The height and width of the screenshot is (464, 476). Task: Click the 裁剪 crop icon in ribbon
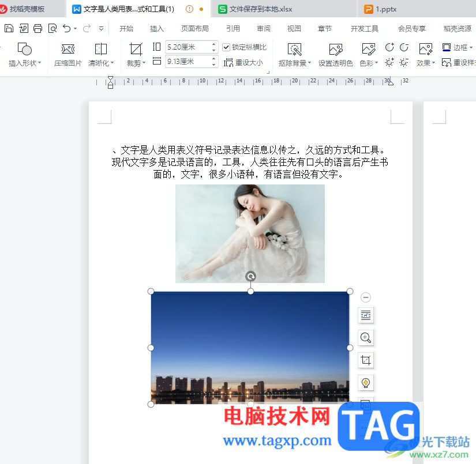coord(136,49)
